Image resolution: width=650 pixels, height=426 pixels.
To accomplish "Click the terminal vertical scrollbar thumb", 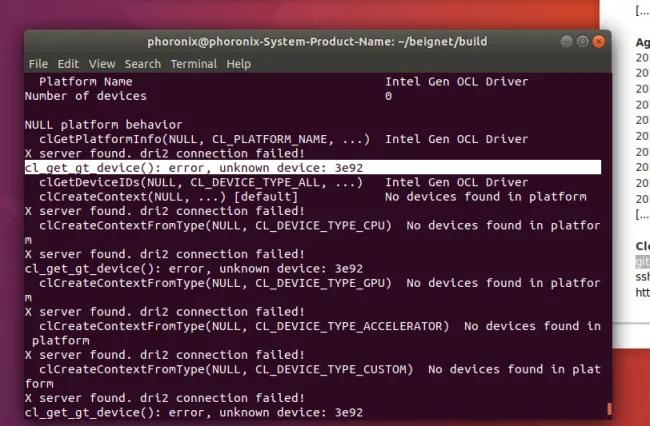I will [608, 409].
